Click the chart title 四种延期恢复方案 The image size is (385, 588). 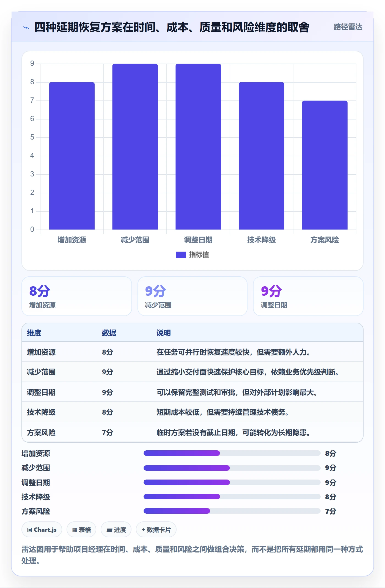click(x=172, y=27)
